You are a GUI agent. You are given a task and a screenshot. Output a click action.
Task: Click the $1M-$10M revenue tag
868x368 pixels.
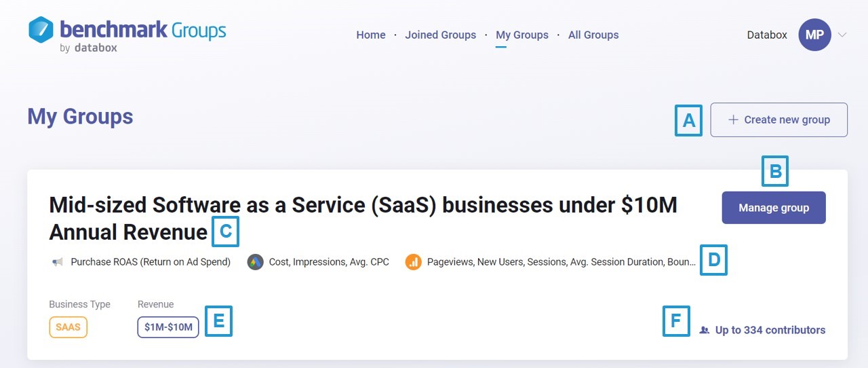pyautogui.click(x=168, y=327)
